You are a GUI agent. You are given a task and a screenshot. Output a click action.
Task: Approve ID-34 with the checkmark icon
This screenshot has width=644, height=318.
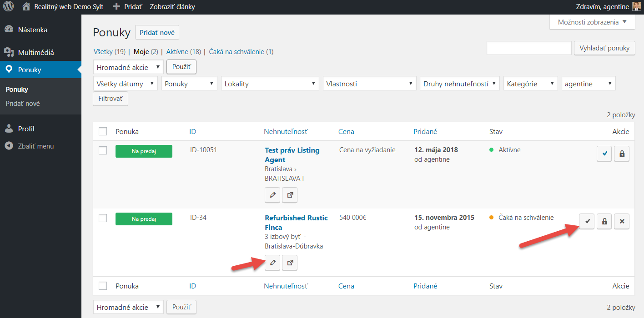point(587,221)
